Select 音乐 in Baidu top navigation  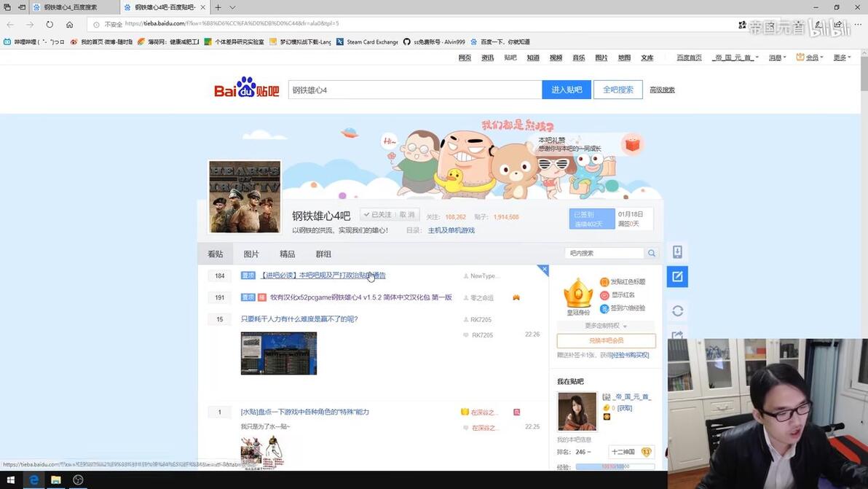click(x=578, y=58)
